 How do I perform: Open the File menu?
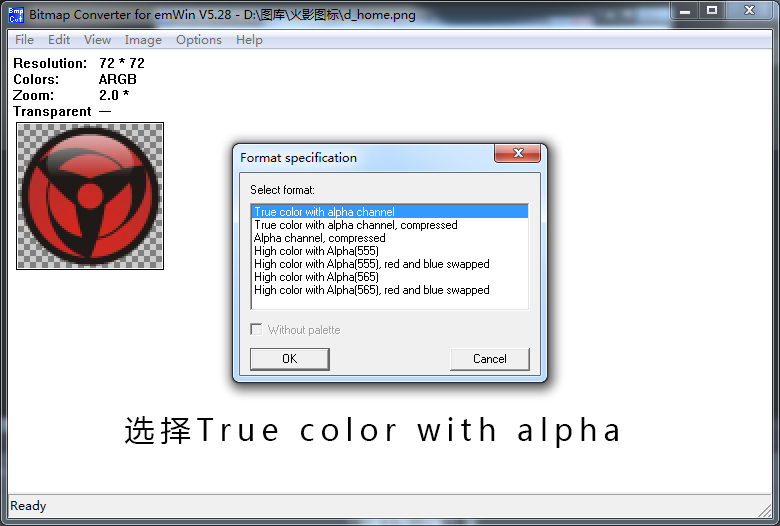[x=24, y=40]
